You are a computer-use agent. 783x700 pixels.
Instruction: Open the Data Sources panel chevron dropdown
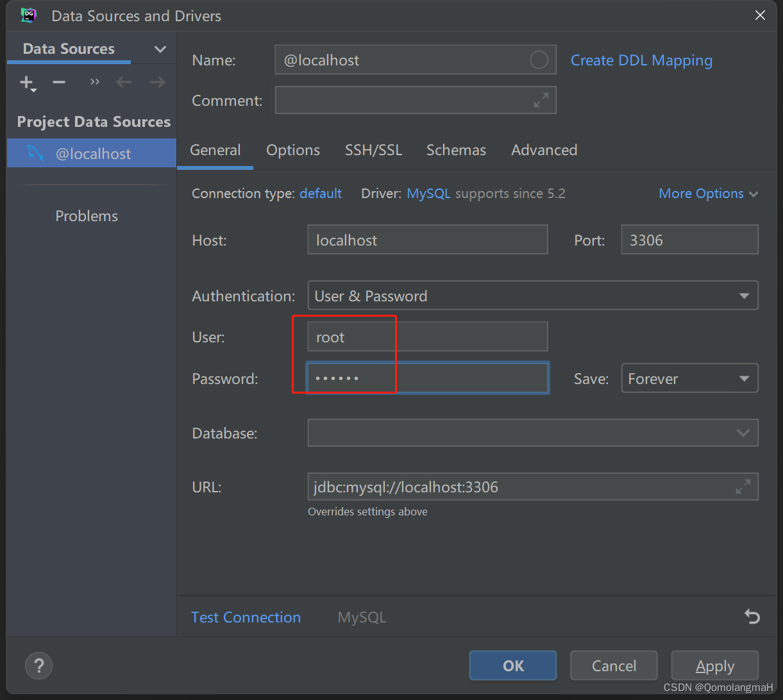coord(160,49)
